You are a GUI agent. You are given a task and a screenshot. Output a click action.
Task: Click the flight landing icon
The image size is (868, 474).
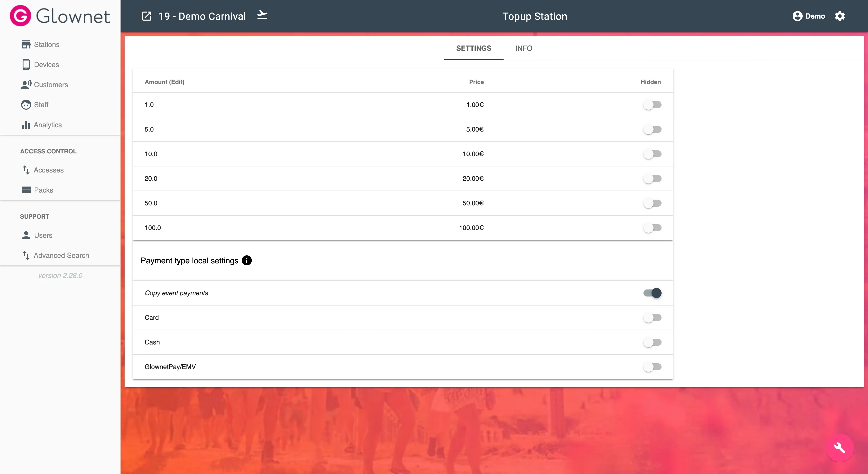(x=262, y=15)
